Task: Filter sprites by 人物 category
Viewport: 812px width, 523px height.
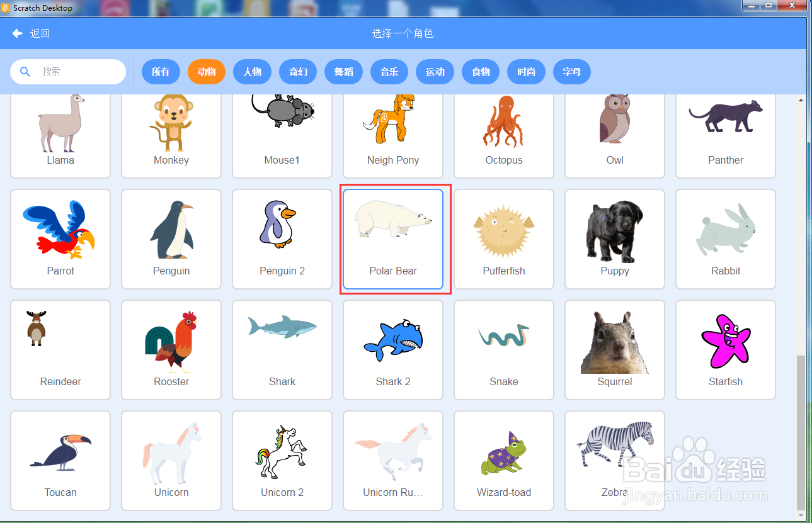Action: click(x=252, y=72)
